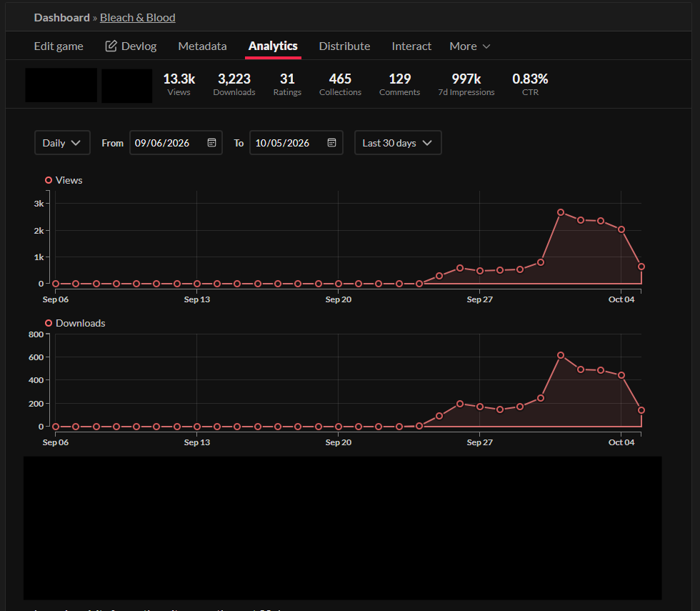Click the 13.3k Views stat
This screenshot has height=611, width=700.
click(x=179, y=84)
